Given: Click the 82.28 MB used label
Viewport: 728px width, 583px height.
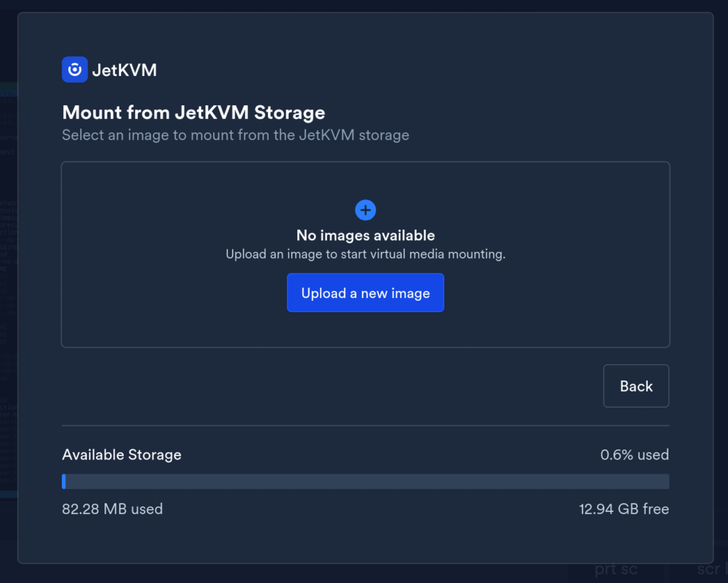Looking at the screenshot, I should 112,509.
